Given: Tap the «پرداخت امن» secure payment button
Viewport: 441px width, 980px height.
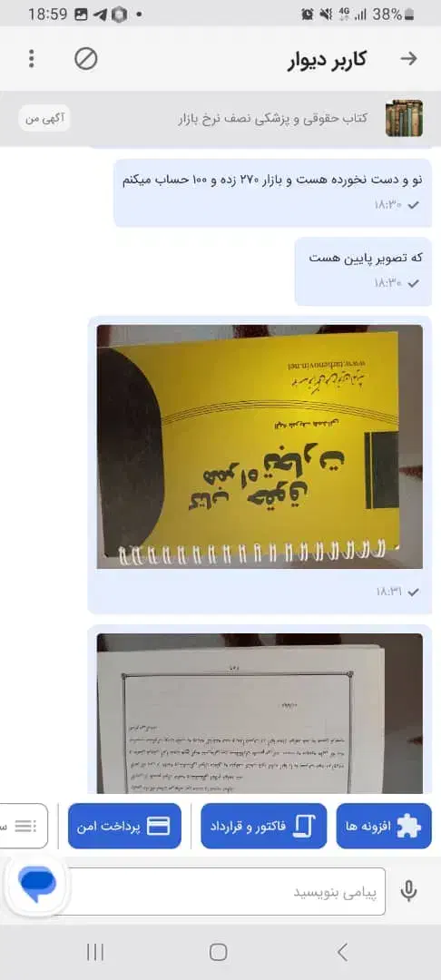Looking at the screenshot, I should coord(124,827).
